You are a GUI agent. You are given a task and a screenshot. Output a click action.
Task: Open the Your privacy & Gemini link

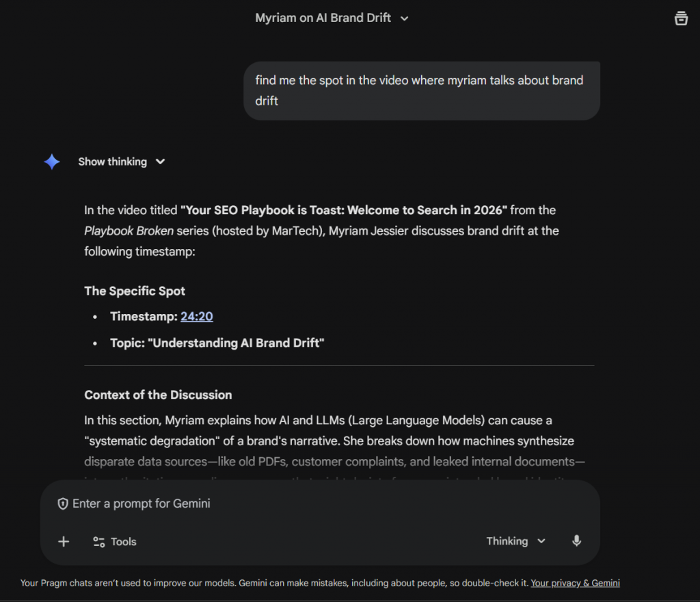tap(575, 584)
